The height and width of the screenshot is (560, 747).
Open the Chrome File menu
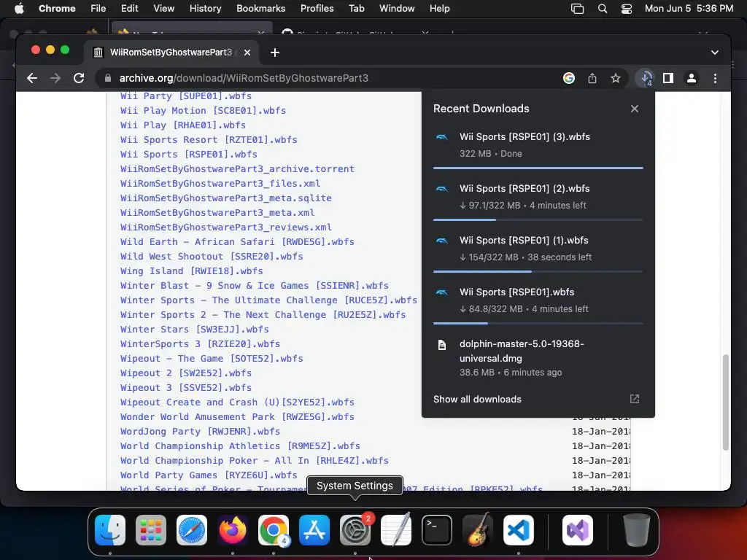98,9
